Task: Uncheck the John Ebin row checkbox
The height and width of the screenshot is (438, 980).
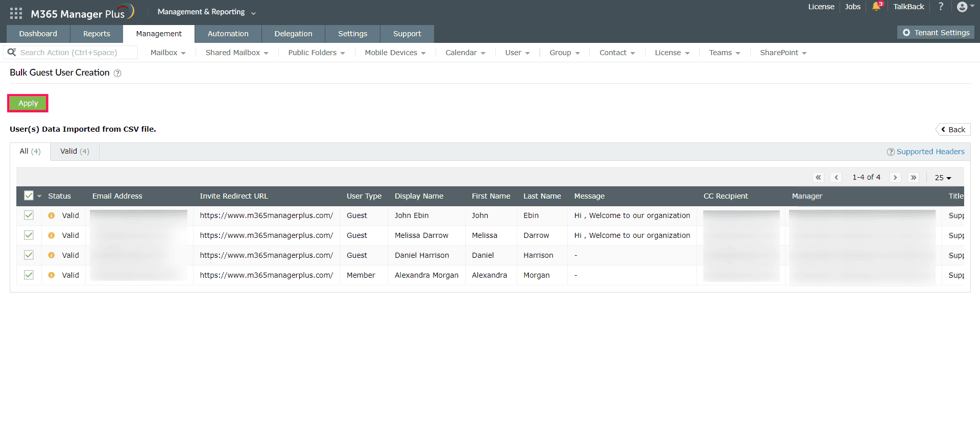Action: (29, 215)
